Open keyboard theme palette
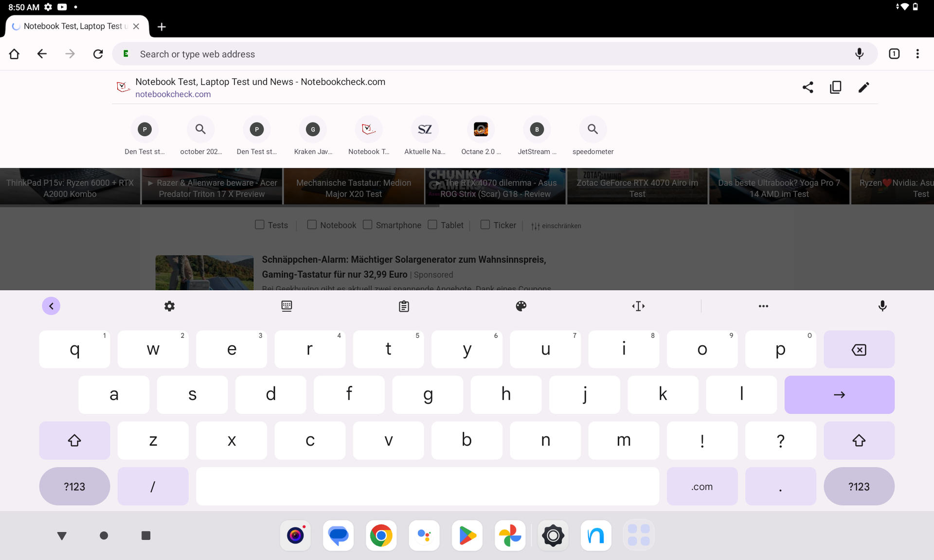The width and height of the screenshot is (934, 560). click(x=521, y=306)
